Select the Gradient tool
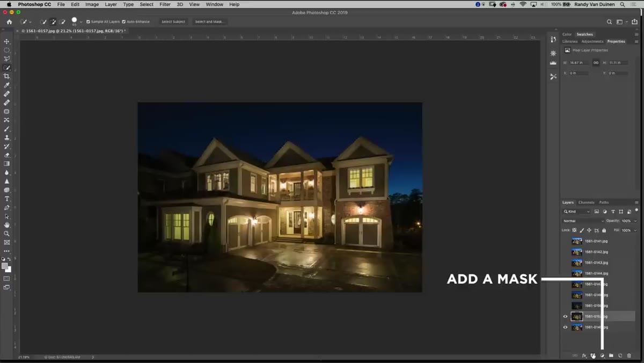 click(x=7, y=164)
